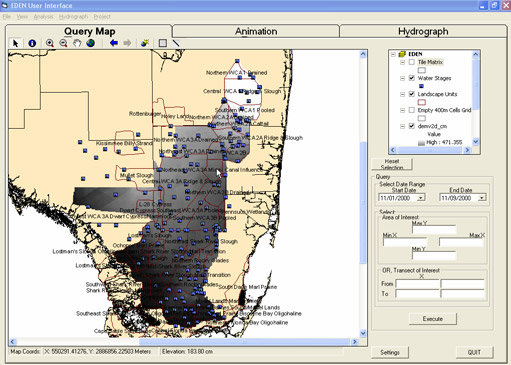This screenshot has width=511, height=365.
Task: Pick the transect line drawing tool
Action: pyautogui.click(x=176, y=43)
